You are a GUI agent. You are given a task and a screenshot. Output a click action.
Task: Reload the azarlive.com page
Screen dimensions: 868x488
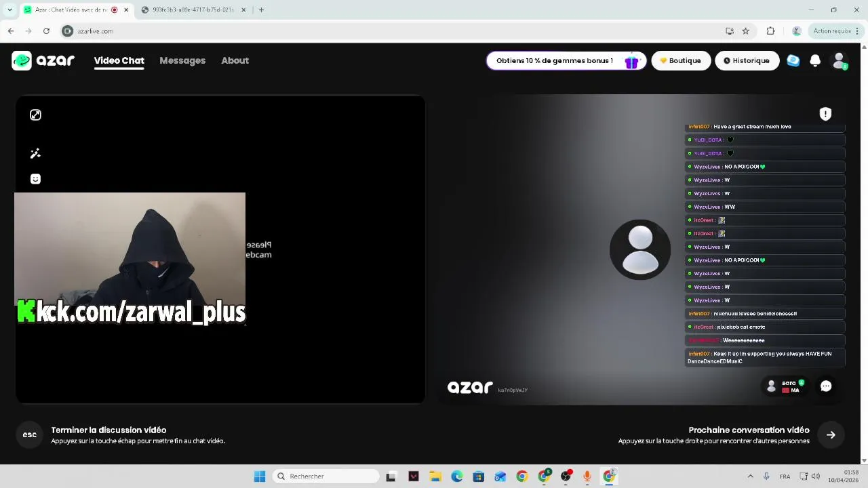(46, 31)
